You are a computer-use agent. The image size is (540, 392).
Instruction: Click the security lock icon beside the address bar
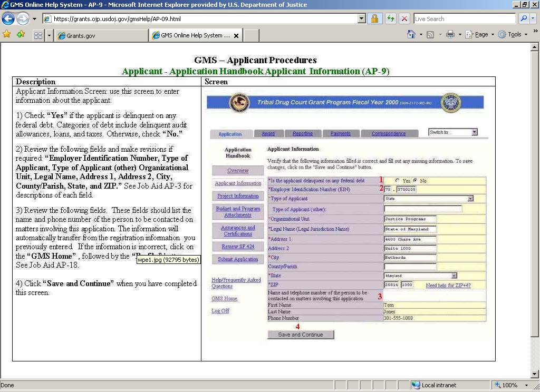pos(375,18)
